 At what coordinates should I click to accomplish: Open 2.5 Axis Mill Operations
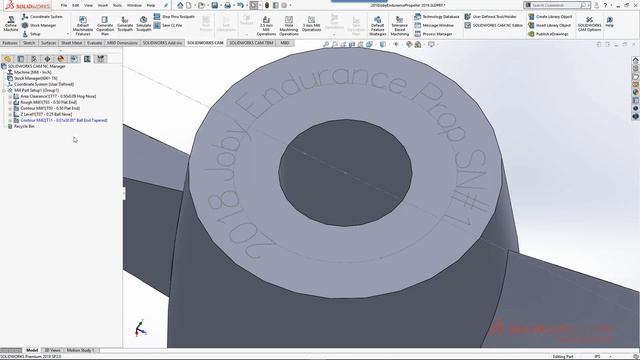click(266, 26)
